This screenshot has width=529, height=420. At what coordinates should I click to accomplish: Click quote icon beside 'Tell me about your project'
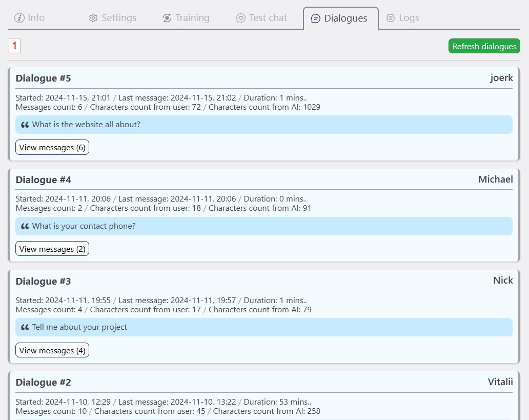point(25,327)
